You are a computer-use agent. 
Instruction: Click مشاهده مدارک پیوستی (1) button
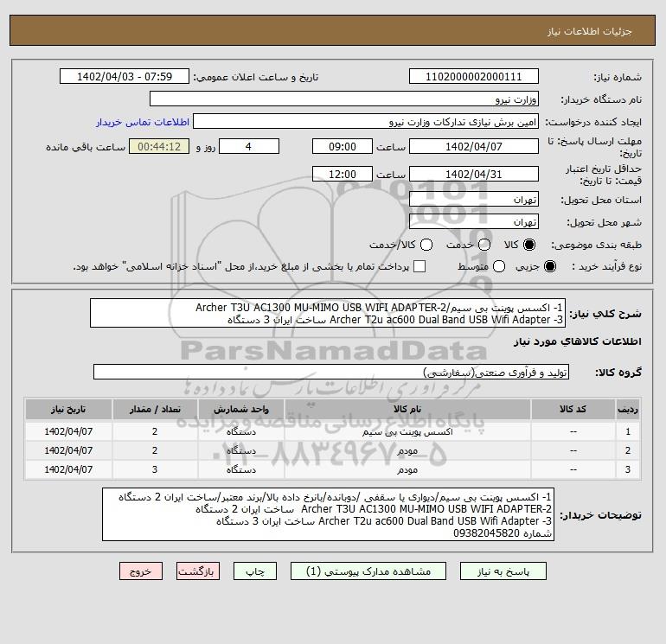tap(368, 571)
